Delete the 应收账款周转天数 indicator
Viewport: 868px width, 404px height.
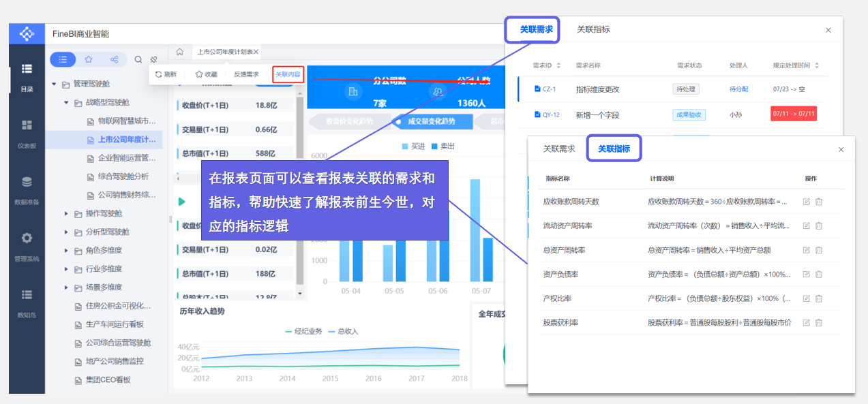(819, 202)
